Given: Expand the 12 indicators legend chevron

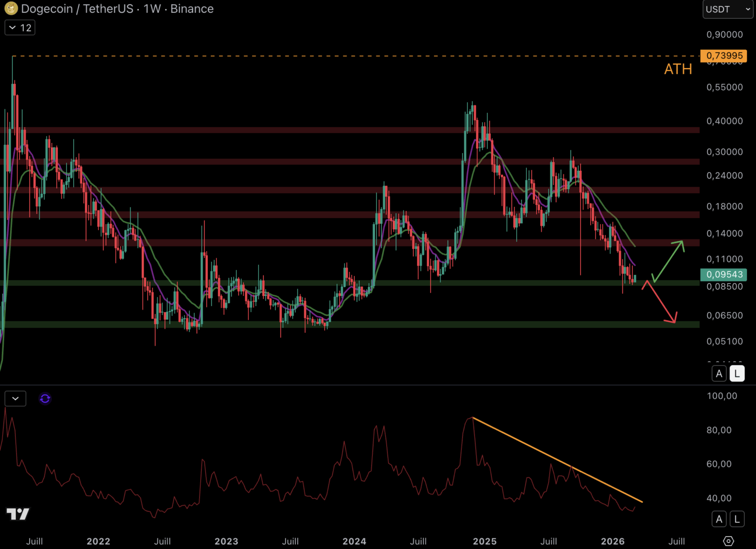Looking at the screenshot, I should click(20, 27).
